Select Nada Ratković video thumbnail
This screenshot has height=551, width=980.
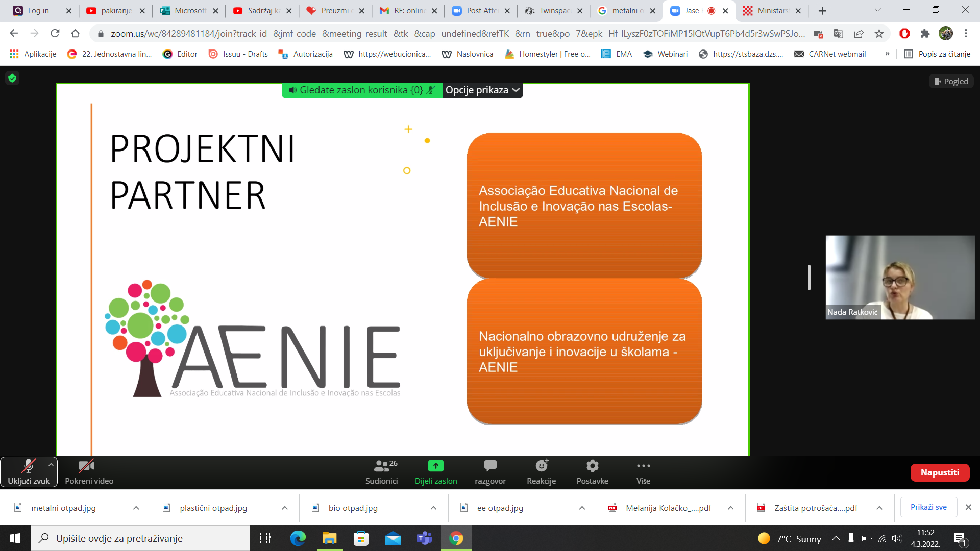900,277
